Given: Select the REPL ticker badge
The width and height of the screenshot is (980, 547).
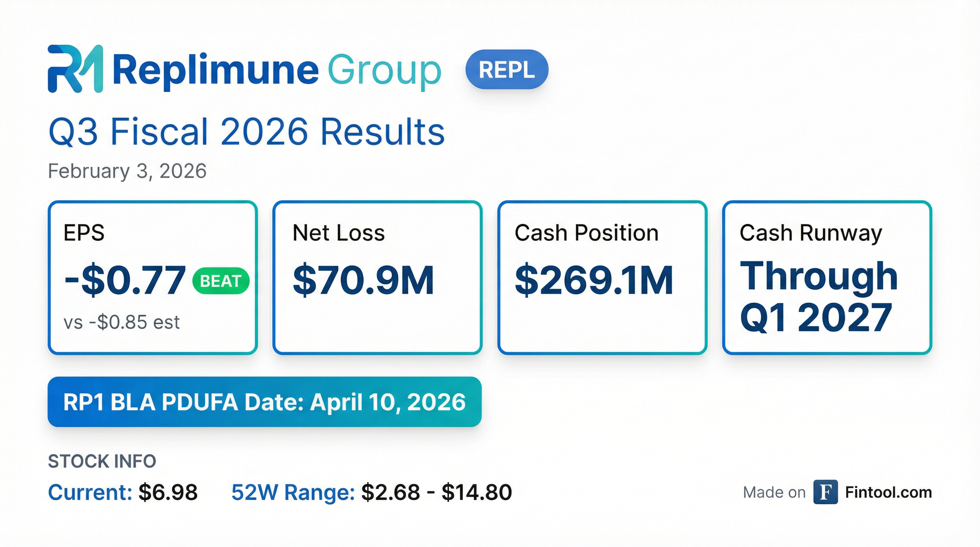Looking at the screenshot, I should pos(507,69).
